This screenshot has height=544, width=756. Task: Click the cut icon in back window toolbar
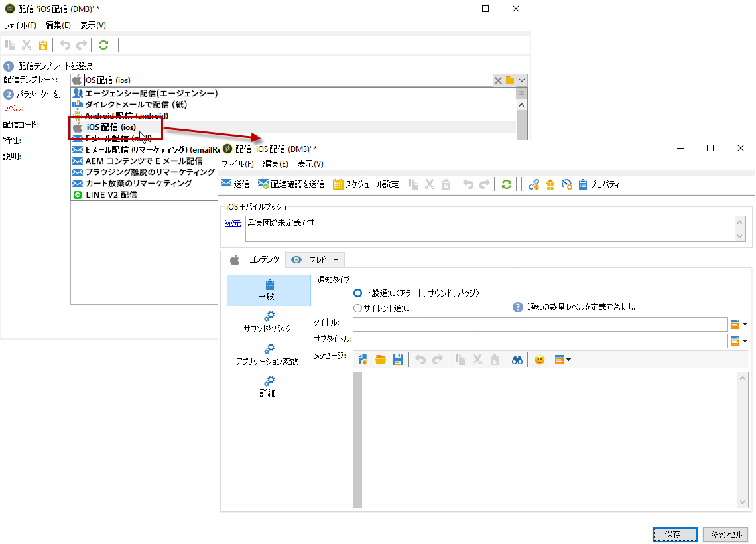[27, 45]
